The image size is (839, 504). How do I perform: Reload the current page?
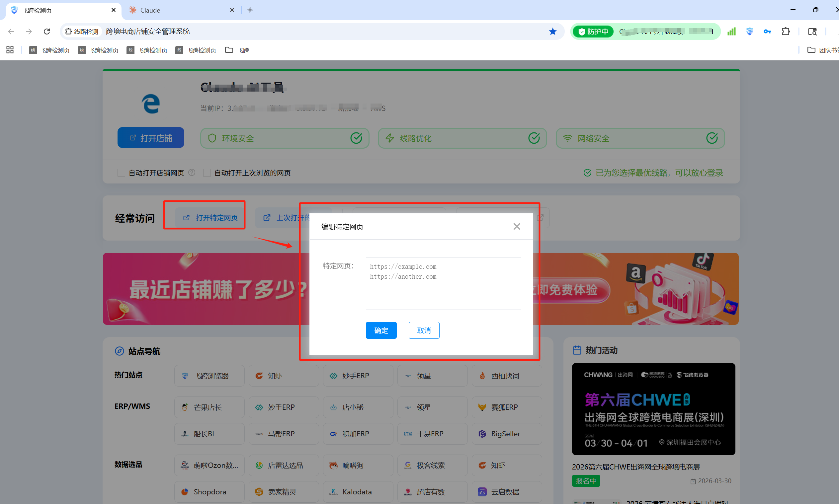(x=47, y=32)
